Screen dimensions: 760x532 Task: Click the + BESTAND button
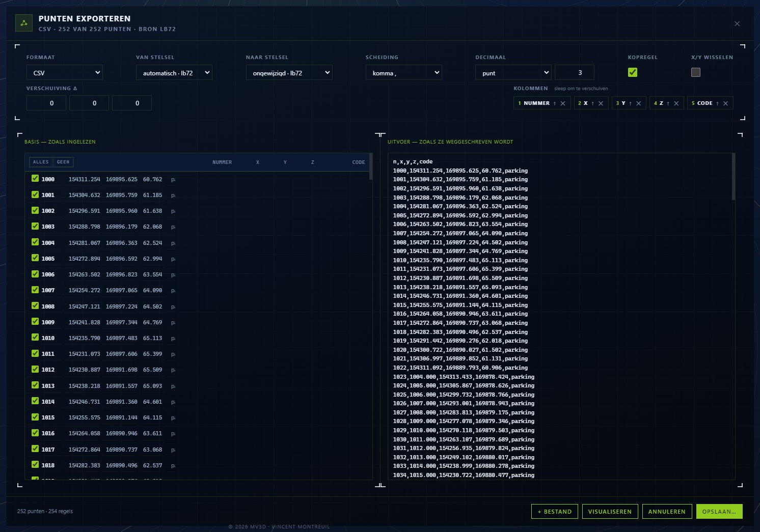pyautogui.click(x=555, y=512)
